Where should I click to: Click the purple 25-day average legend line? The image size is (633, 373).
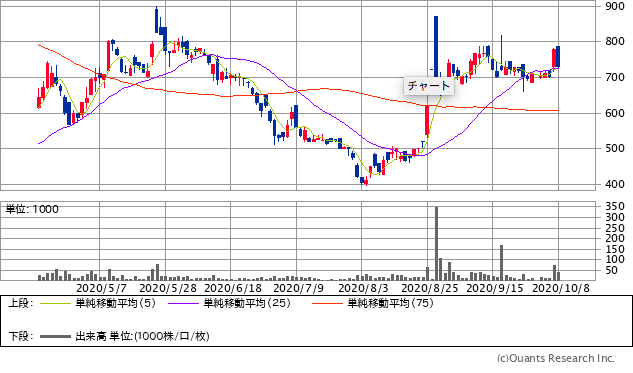pos(183,303)
